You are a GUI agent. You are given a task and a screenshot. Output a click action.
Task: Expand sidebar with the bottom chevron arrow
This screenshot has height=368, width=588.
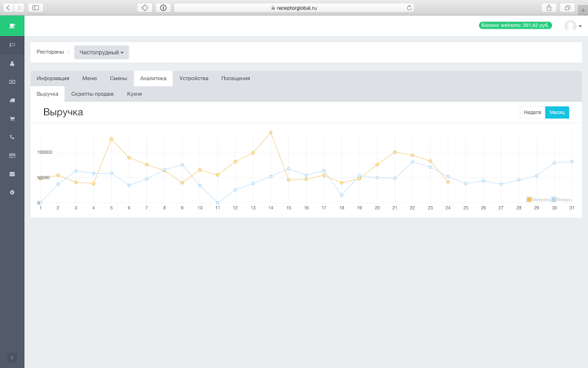pos(12,358)
